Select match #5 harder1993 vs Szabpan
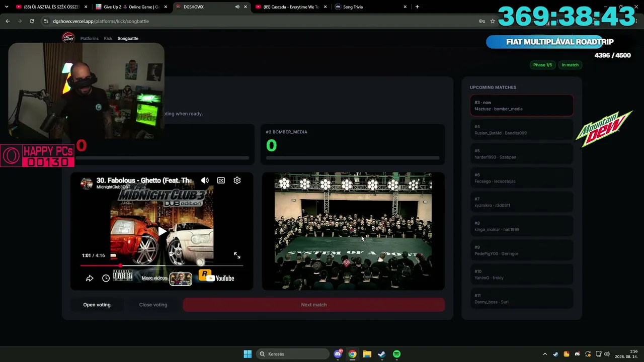Screen dimensions: 644x362 522,154
